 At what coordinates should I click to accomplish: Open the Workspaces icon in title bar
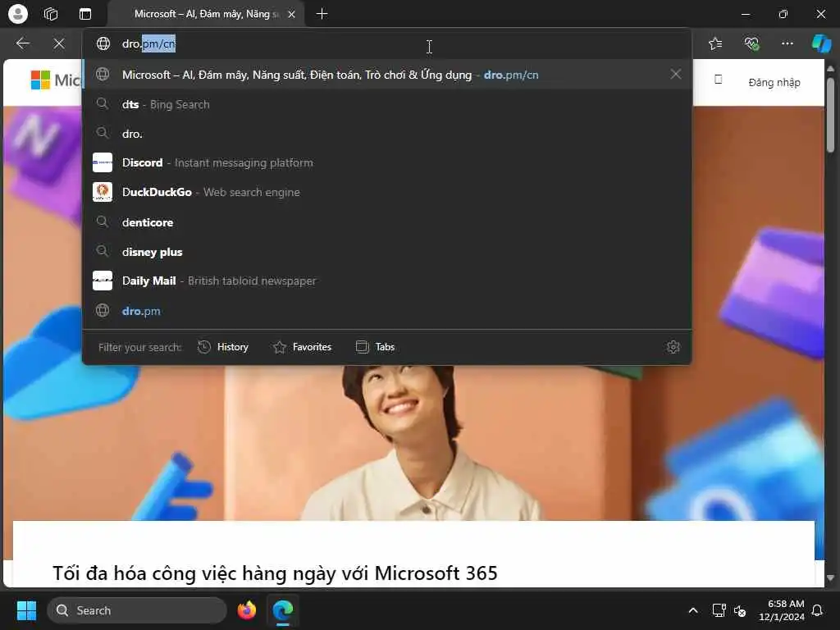point(51,14)
